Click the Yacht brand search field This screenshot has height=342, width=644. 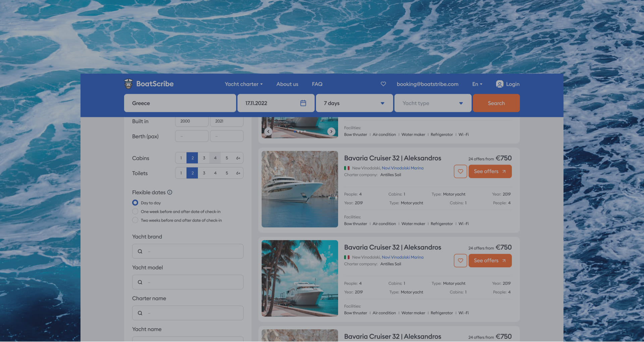188,251
